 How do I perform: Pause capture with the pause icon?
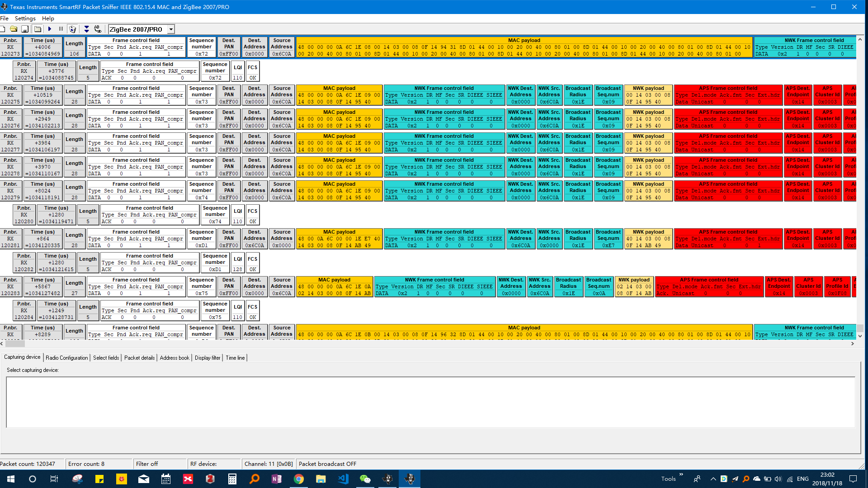click(61, 29)
